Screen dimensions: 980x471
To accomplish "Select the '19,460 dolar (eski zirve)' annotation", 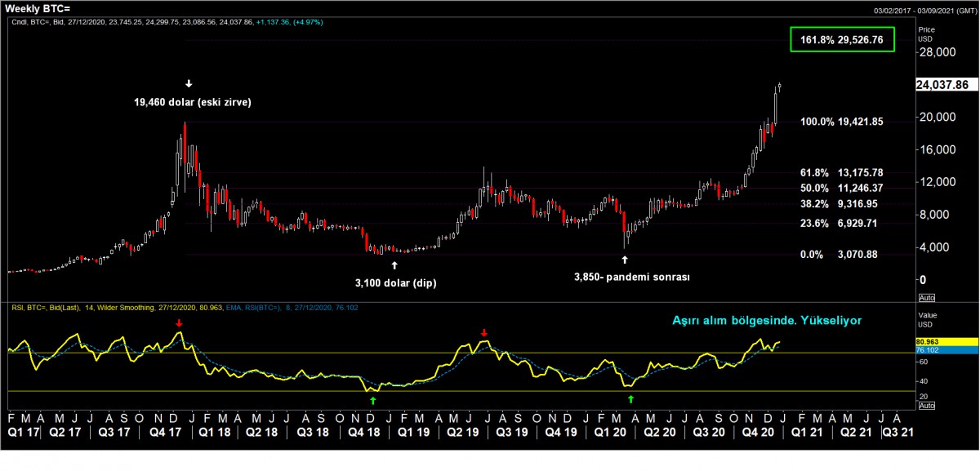I will (x=192, y=104).
